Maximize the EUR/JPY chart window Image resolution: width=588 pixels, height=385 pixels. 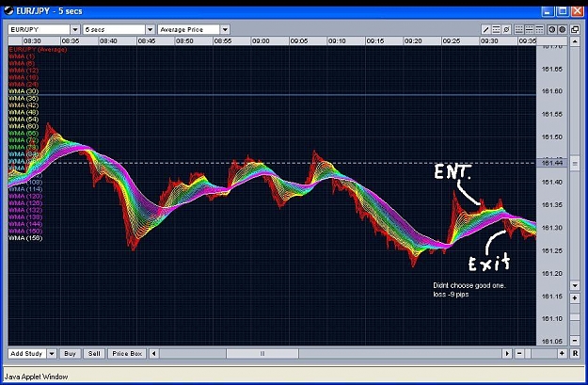tap(563, 11)
